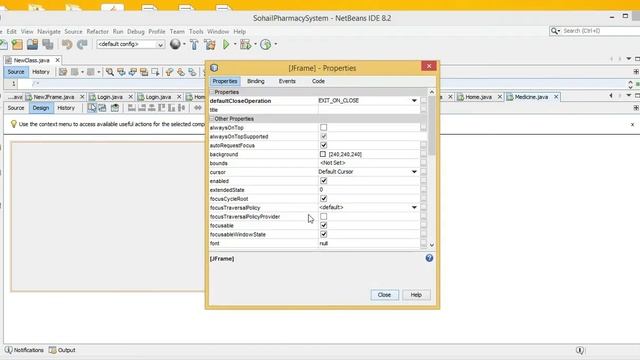The height and width of the screenshot is (360, 640).
Task: Click the Find Previous Occurrence icon
Action: [121, 72]
